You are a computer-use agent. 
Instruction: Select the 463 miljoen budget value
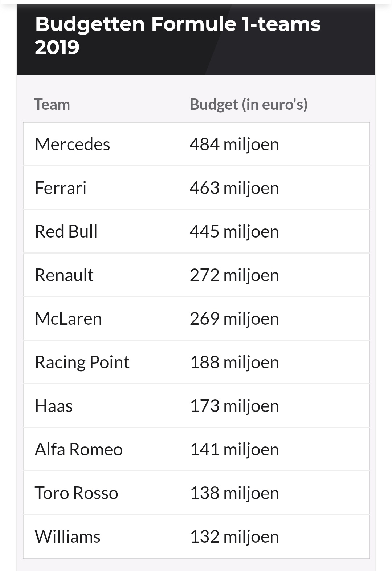coord(234,188)
